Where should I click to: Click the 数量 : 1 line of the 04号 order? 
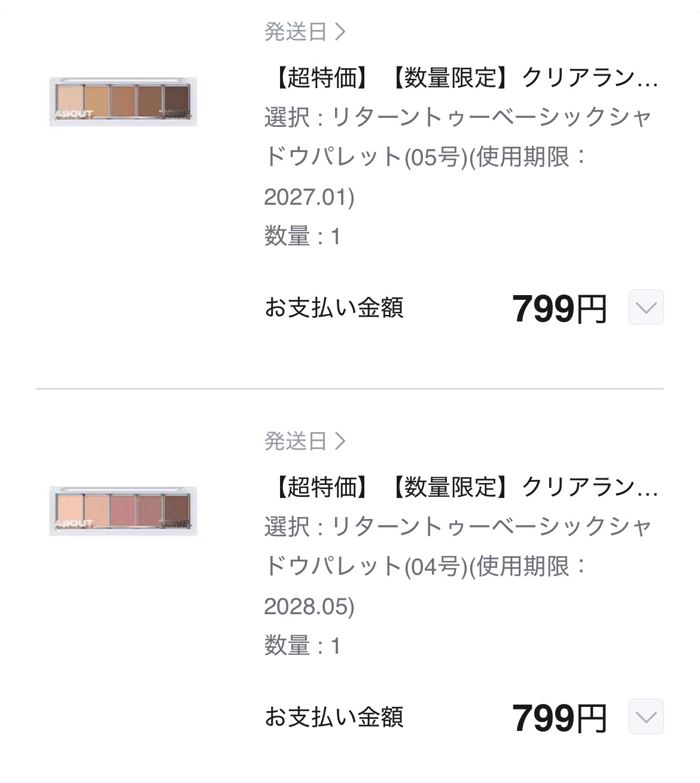[x=302, y=646]
